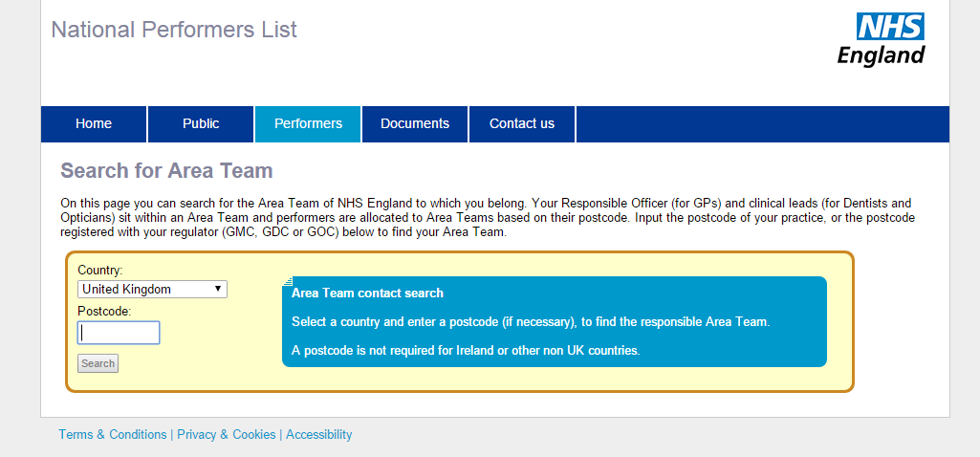Image resolution: width=980 pixels, height=457 pixels.
Task: Click the blue Area Team information panel
Action: click(x=555, y=321)
